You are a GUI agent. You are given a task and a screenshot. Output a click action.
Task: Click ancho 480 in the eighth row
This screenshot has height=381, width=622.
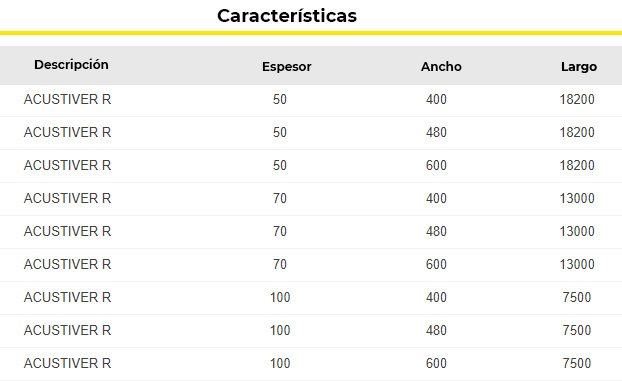tap(436, 330)
